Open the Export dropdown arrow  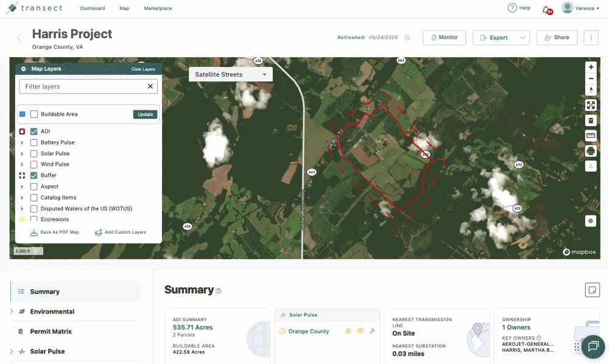point(523,38)
